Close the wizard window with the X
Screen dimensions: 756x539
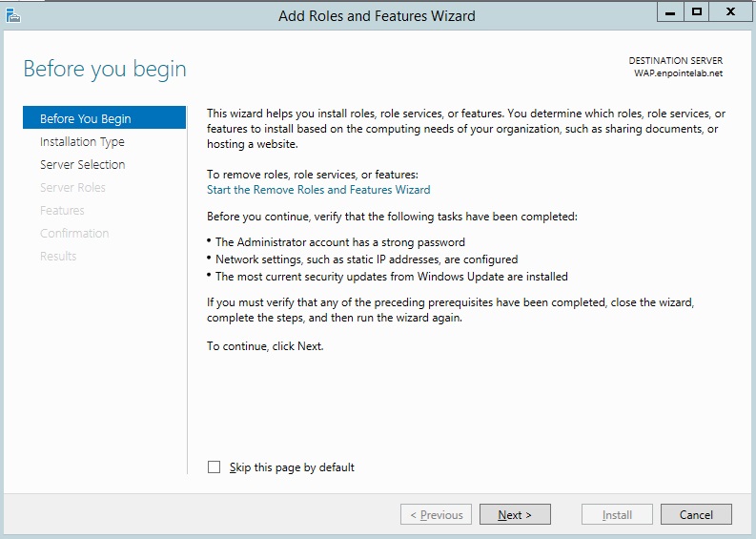[730, 12]
